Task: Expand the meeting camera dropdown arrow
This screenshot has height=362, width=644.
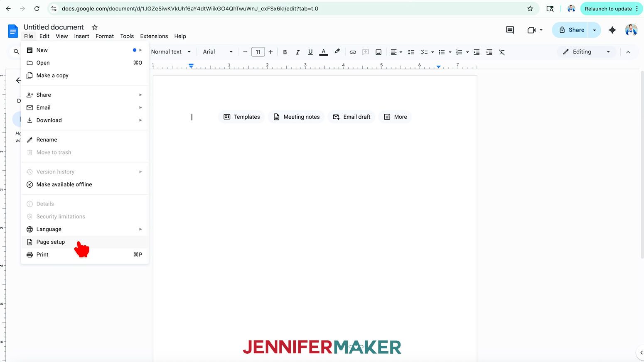Action: click(541, 30)
